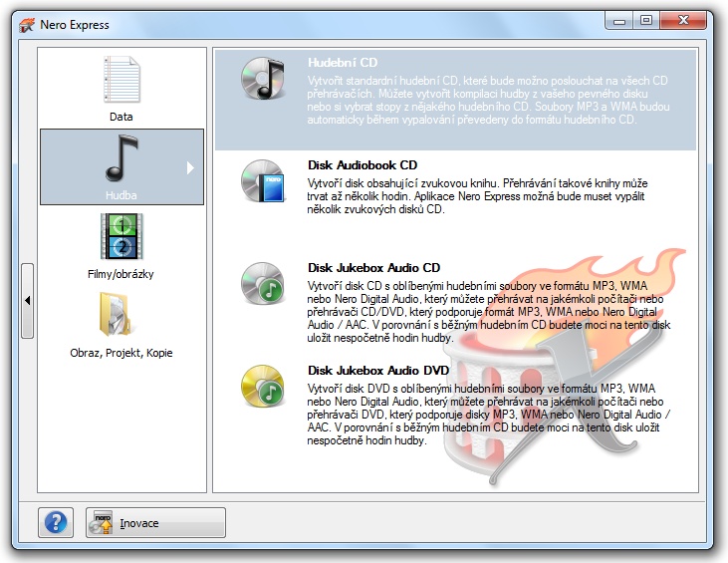
Task: Select the Obraz, Projekt, Kopie label
Action: pyautogui.click(x=121, y=353)
